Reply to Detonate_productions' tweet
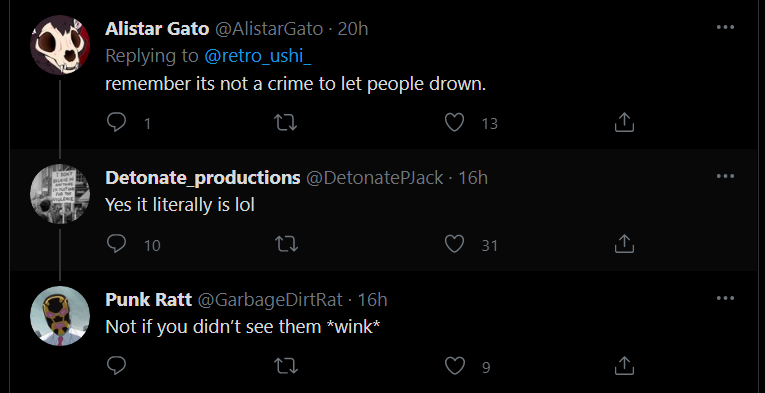 coord(116,244)
